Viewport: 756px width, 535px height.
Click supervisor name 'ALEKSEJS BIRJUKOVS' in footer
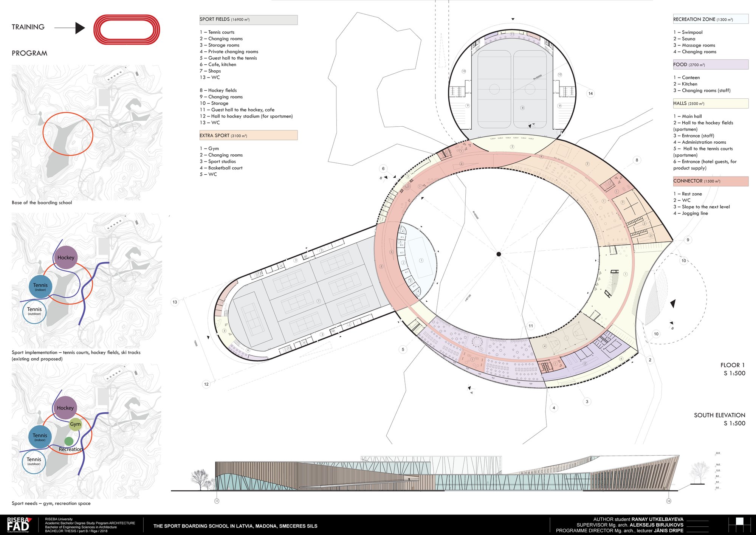(657, 525)
